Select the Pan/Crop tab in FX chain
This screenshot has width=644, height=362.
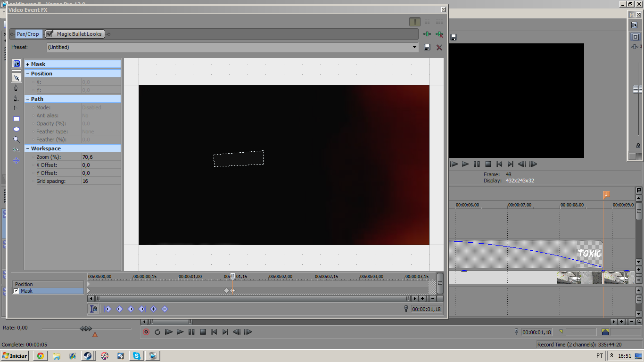[x=28, y=34]
